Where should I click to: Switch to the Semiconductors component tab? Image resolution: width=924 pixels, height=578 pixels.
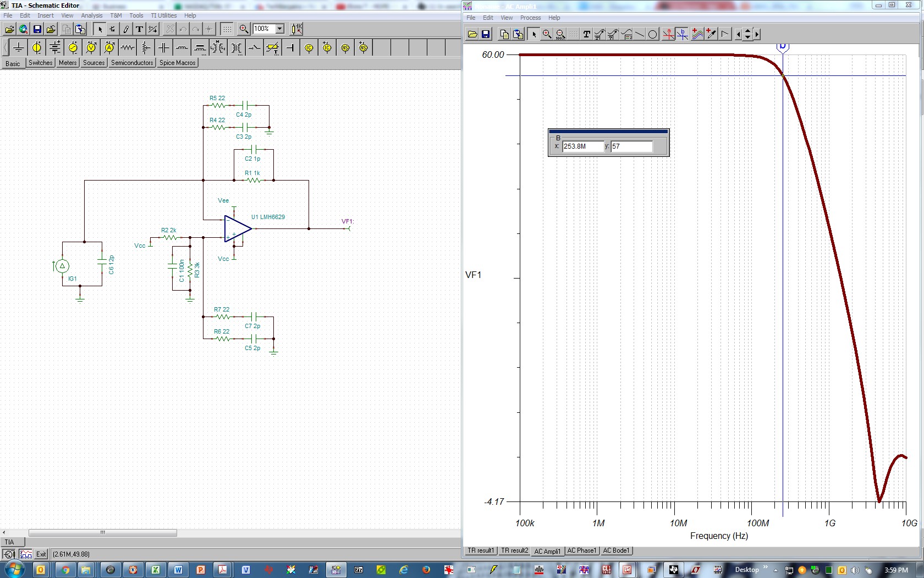click(x=132, y=63)
